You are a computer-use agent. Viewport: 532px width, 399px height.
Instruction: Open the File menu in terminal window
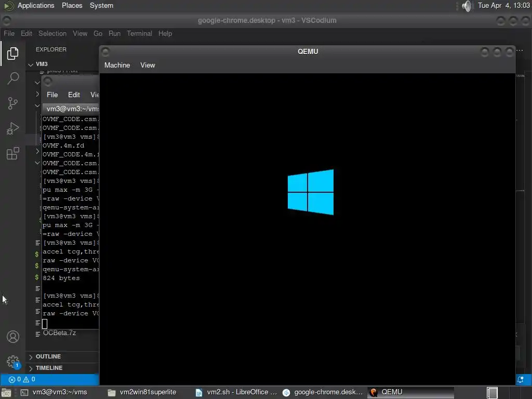(52, 95)
